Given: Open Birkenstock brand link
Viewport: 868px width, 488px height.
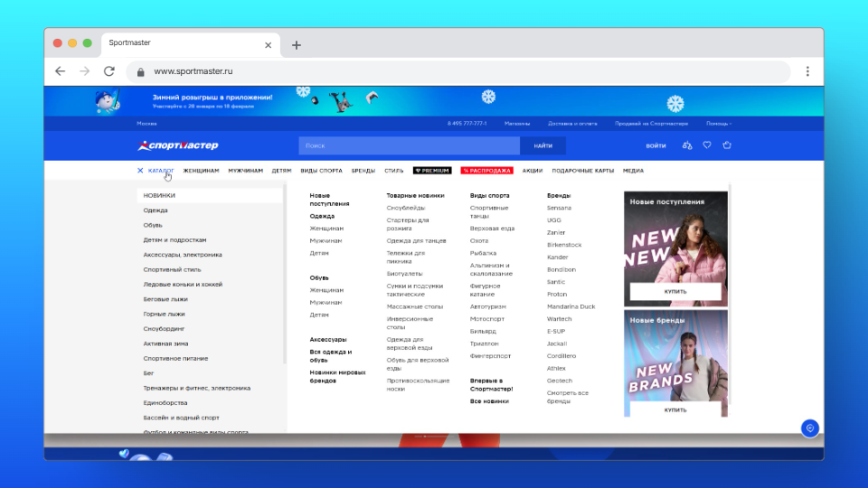Looking at the screenshot, I should pyautogui.click(x=564, y=245).
